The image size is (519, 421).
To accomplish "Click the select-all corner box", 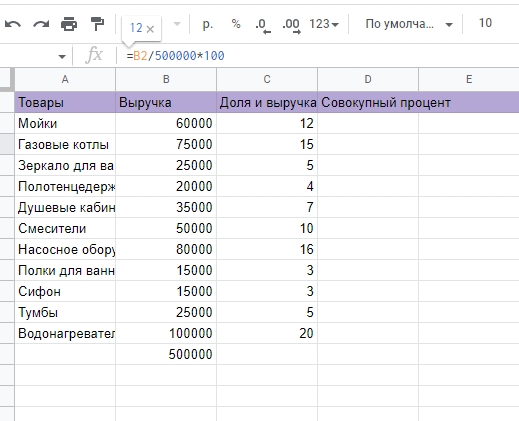I will point(7,79).
